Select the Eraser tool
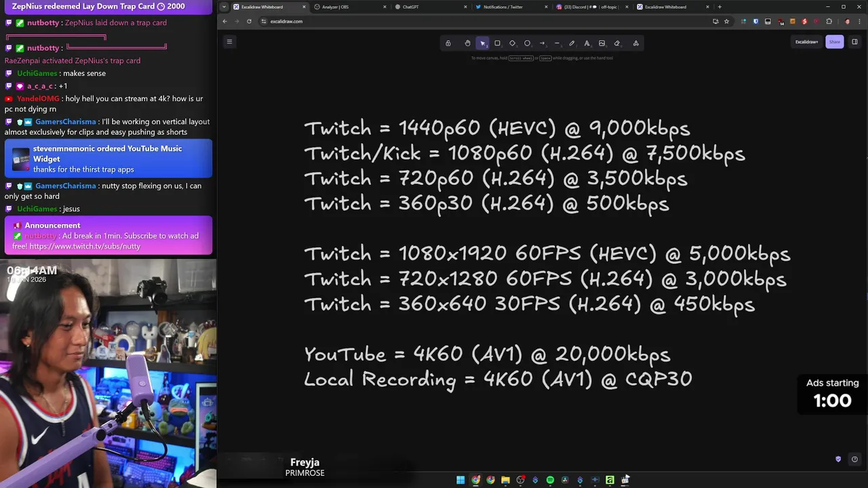Image resolution: width=868 pixels, height=488 pixels. (x=616, y=43)
